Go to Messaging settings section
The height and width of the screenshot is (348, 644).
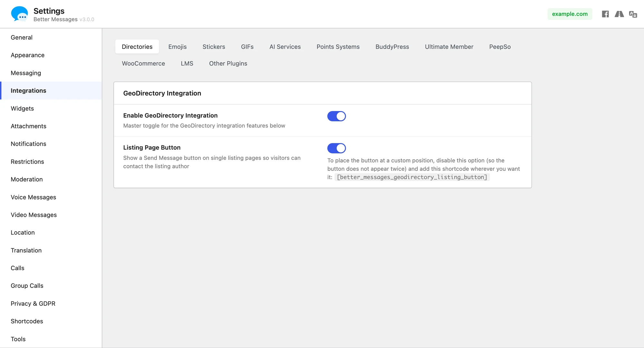(51, 73)
